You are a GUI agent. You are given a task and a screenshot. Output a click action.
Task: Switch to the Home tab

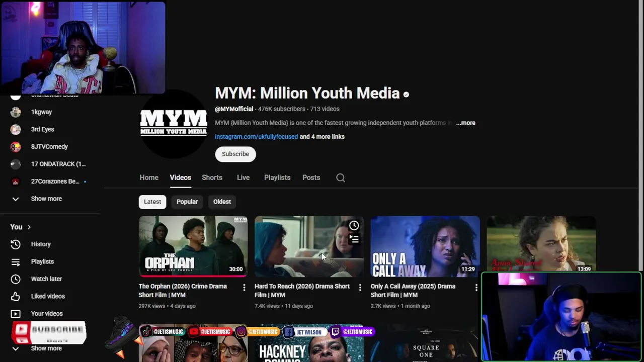pyautogui.click(x=149, y=177)
